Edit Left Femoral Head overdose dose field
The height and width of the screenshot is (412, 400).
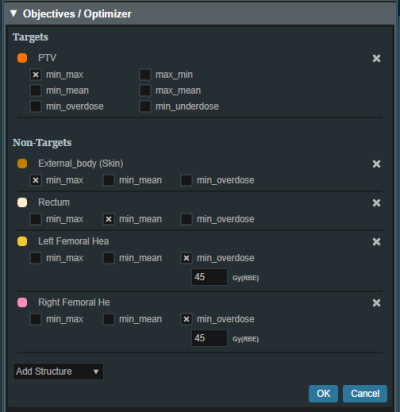click(209, 277)
